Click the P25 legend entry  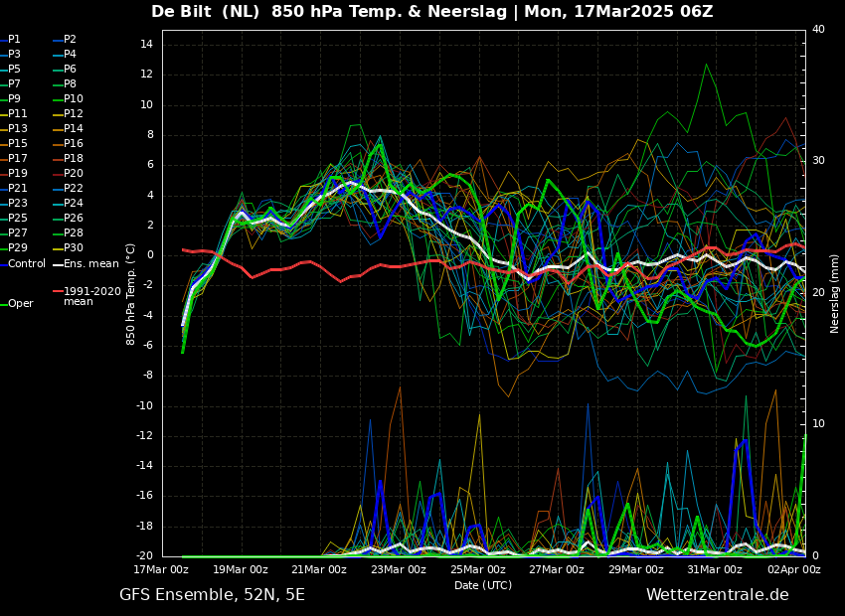14,218
